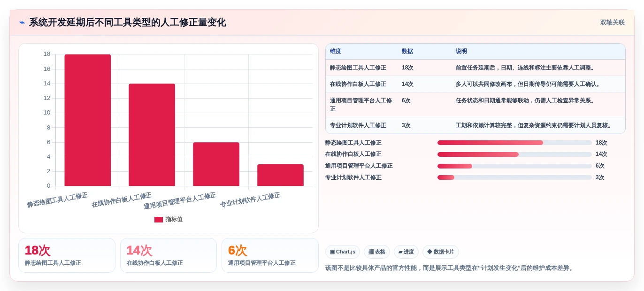Viewport: 644px width, 291px height.
Task: Click the 3次 value in table
Action: [406, 125]
